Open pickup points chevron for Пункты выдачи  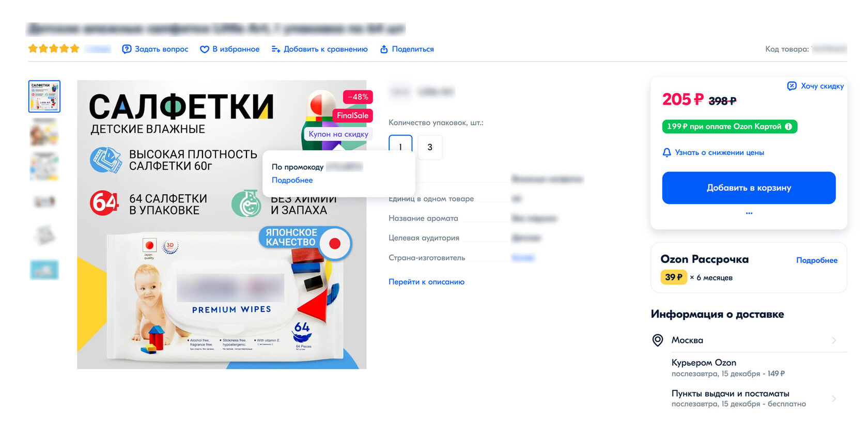click(834, 398)
